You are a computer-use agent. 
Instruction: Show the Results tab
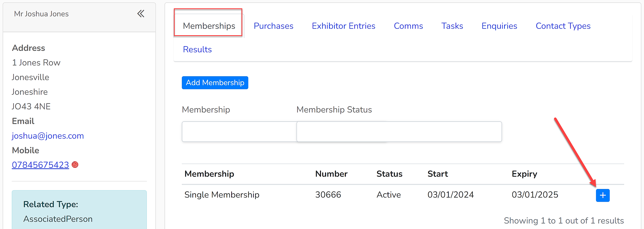click(197, 49)
